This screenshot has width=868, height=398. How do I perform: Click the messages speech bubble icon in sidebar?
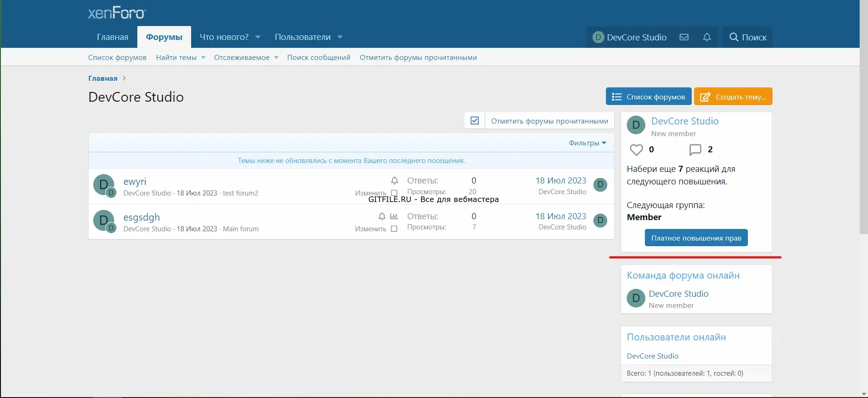click(695, 150)
